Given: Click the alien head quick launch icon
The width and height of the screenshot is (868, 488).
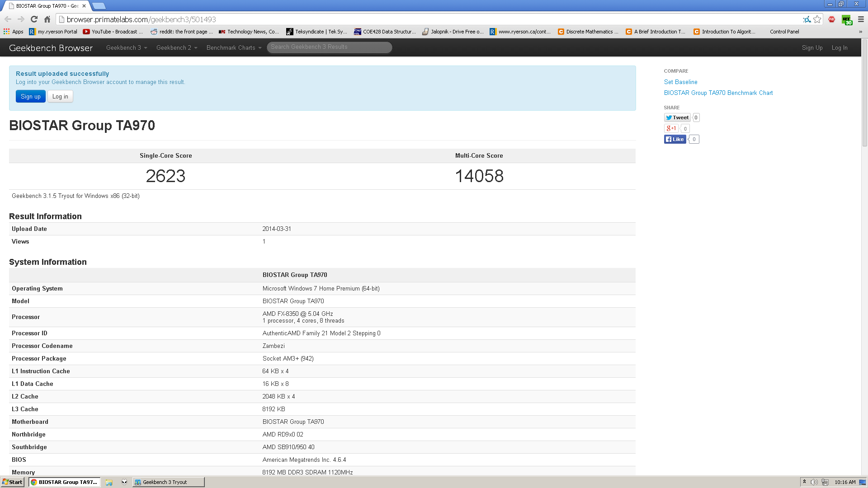Looking at the screenshot, I should pos(124,482).
